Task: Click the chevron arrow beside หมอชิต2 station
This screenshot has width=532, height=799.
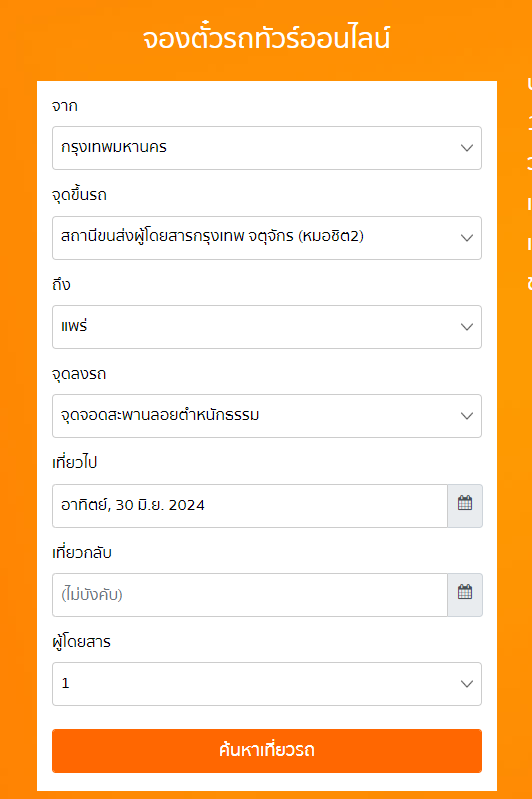Action: pyautogui.click(x=467, y=238)
